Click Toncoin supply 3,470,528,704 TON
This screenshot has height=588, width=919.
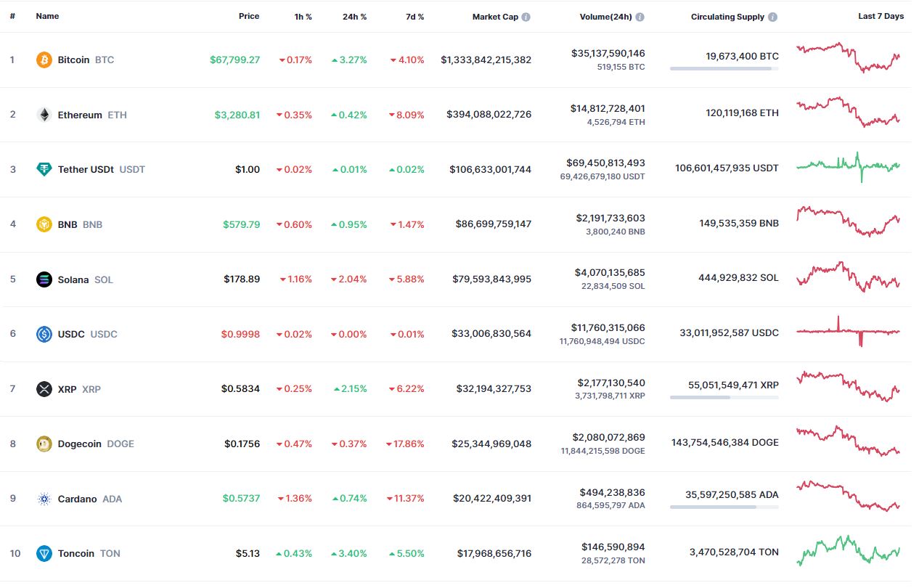coord(734,552)
